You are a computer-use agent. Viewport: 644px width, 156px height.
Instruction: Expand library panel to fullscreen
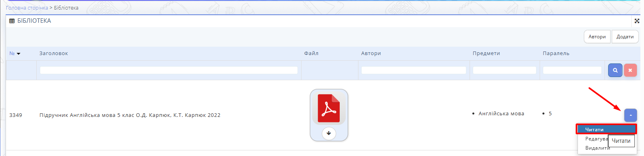[x=636, y=21]
